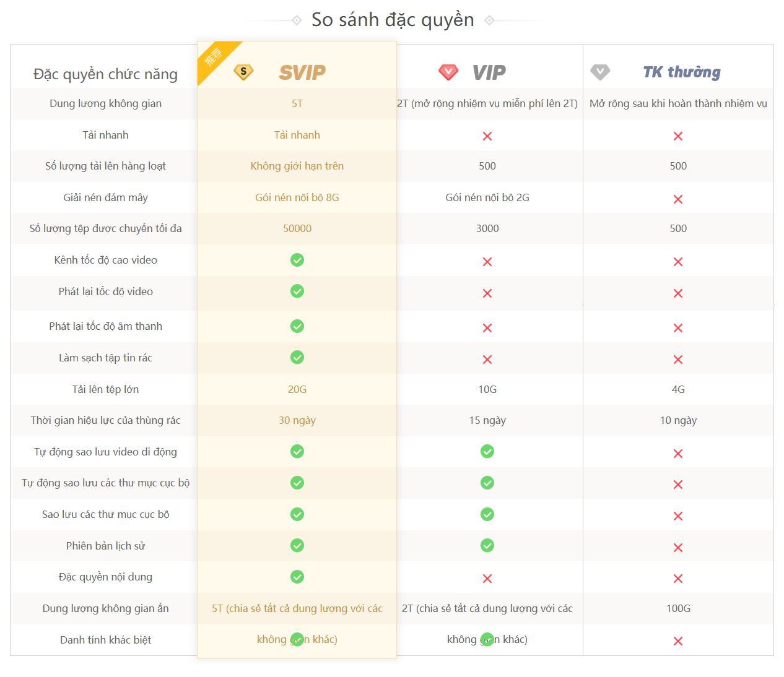The image size is (784, 677).
Task: Click SVIP green check for Đặc quyền nội dung
Action: (297, 577)
